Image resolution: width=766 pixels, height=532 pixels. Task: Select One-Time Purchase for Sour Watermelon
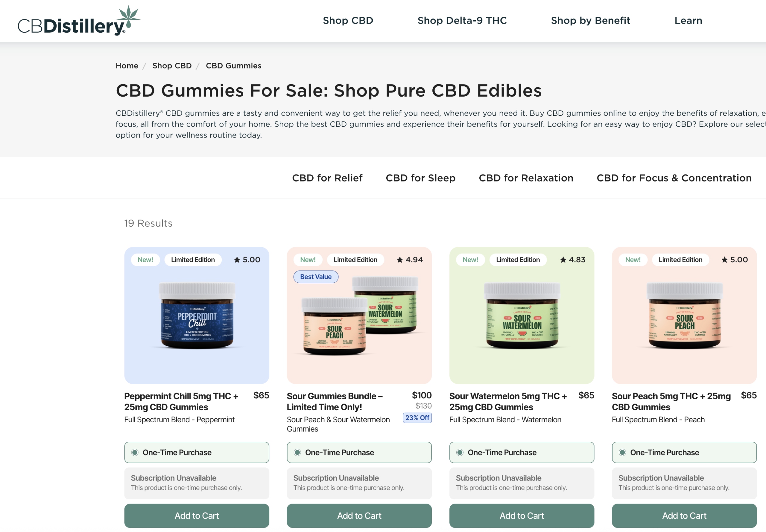522,452
